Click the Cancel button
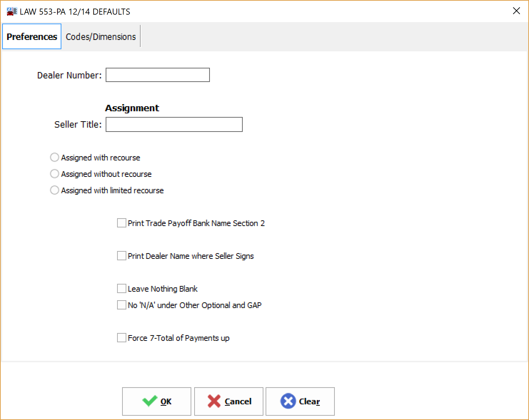 tap(228, 401)
